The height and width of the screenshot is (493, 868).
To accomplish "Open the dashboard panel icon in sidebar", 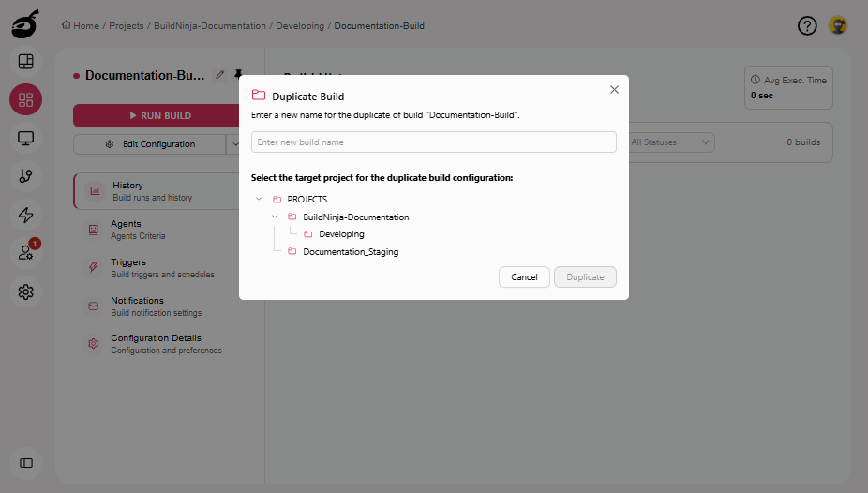I will [x=25, y=62].
